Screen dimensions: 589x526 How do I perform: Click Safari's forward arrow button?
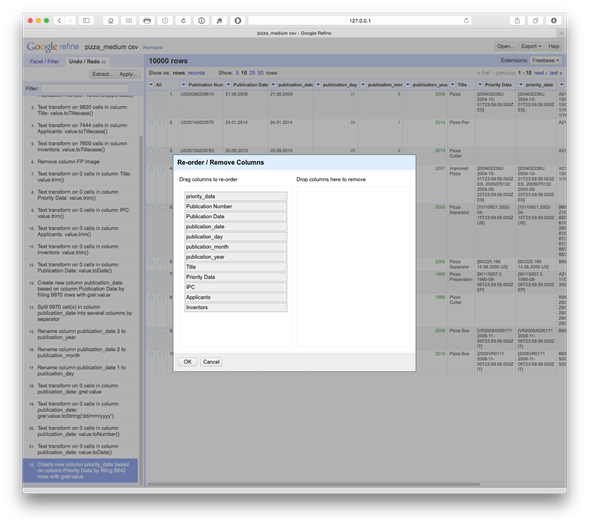tap(70, 21)
